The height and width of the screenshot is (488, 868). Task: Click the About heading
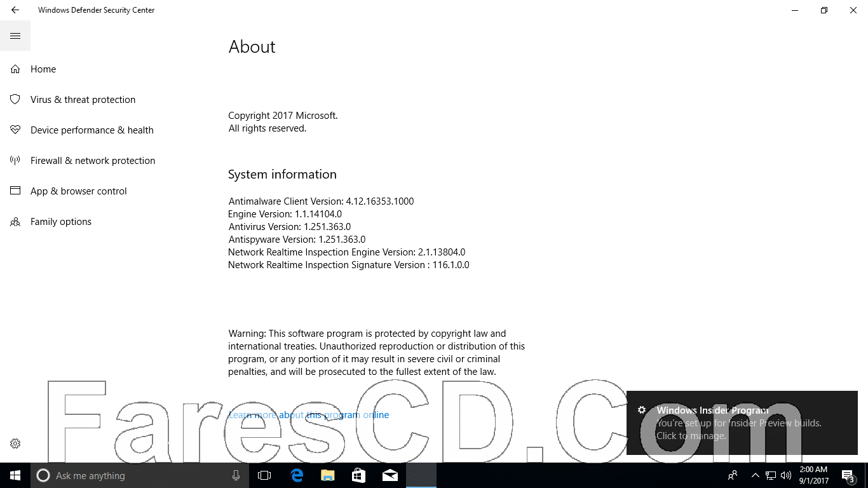pyautogui.click(x=252, y=46)
